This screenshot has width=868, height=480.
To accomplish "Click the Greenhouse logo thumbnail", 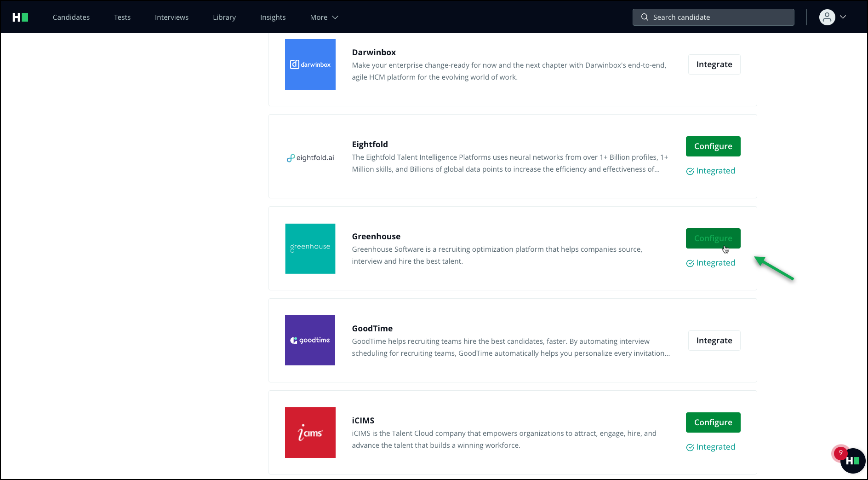I will click(310, 249).
